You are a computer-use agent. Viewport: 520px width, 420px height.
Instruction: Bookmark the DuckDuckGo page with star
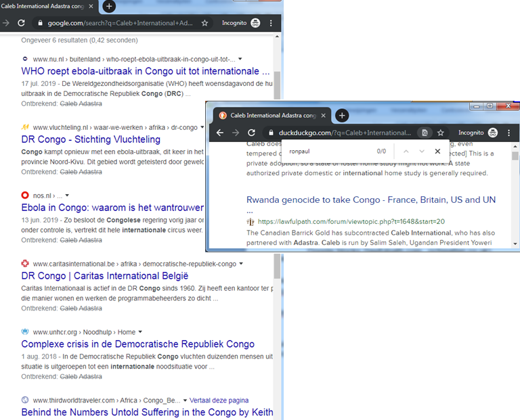[x=440, y=133]
